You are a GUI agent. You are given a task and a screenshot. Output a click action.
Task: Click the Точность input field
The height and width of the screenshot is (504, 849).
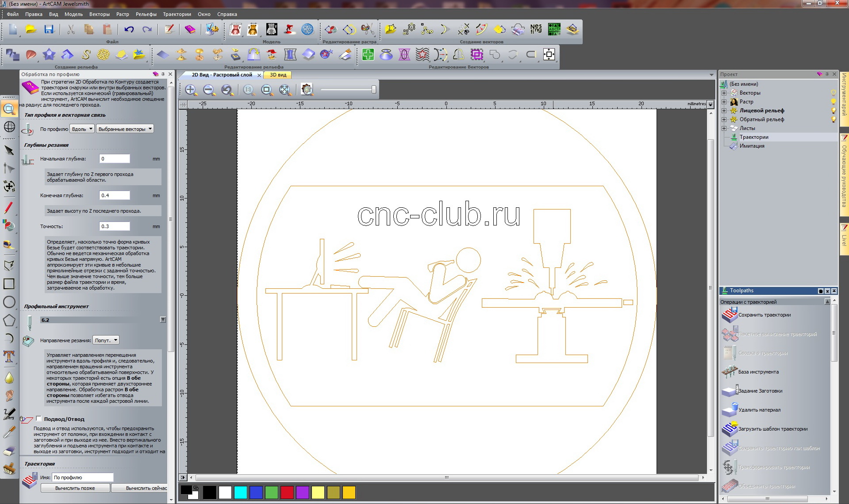coord(115,226)
